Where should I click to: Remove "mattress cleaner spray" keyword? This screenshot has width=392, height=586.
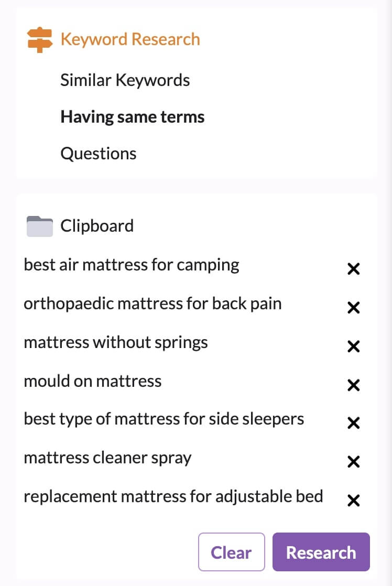(x=353, y=462)
